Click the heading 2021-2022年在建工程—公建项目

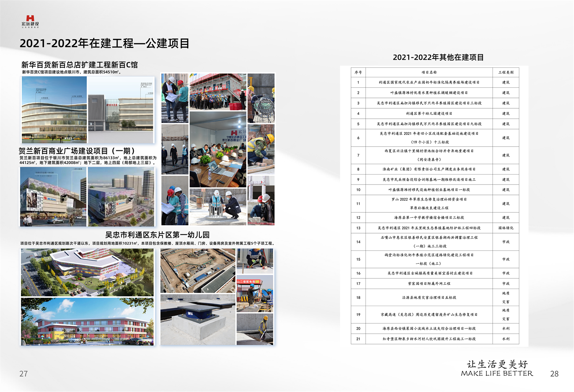[x=104, y=43]
